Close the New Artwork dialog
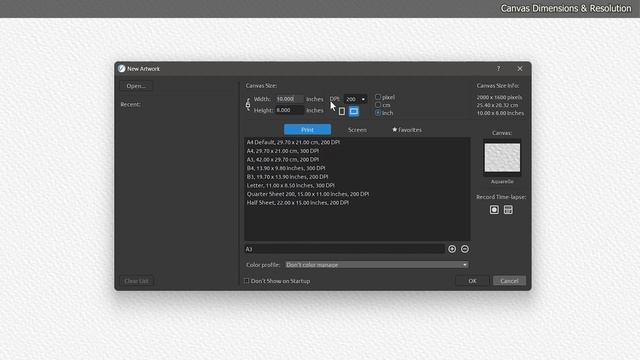 520,69
